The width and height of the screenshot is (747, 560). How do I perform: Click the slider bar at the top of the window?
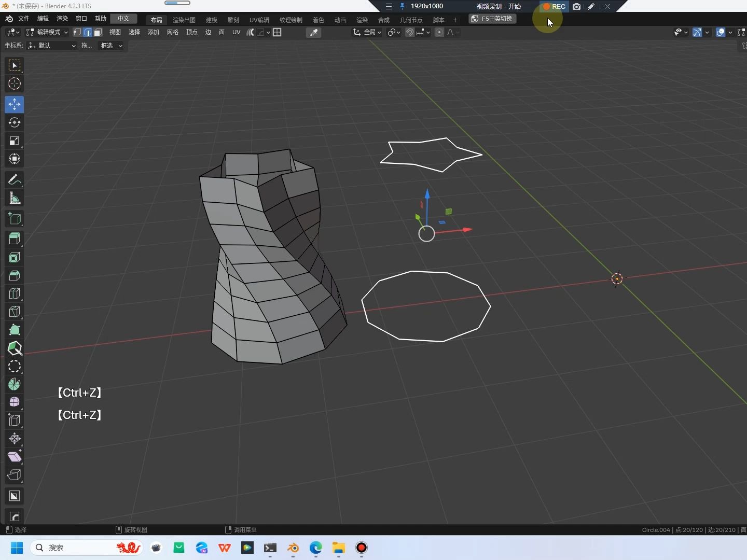tap(178, 3)
